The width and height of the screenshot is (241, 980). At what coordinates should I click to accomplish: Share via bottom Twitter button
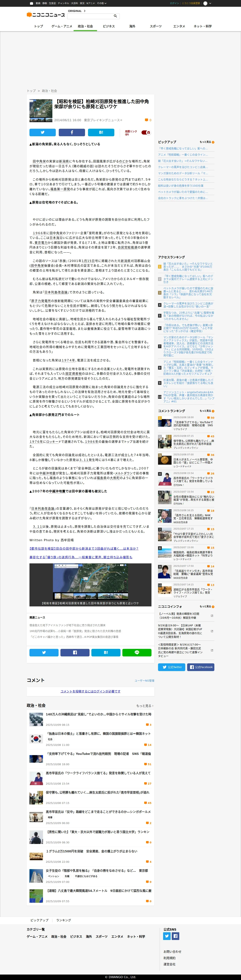[44, 652]
